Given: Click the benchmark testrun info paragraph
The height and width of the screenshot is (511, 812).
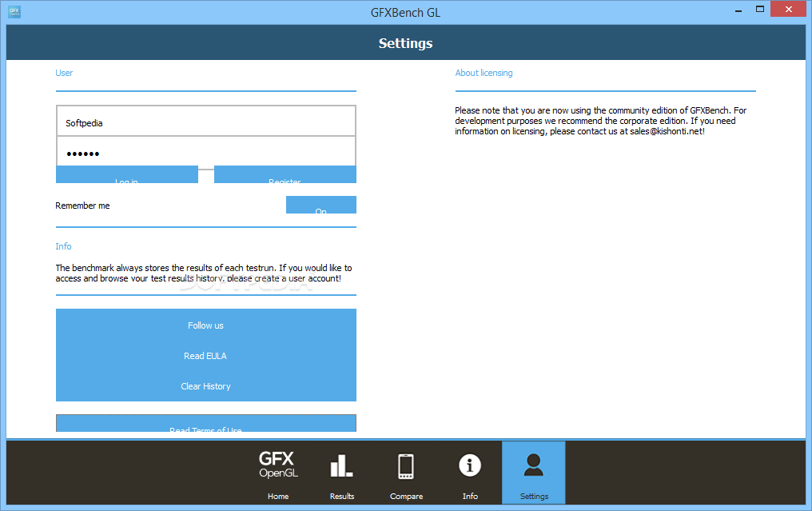Looking at the screenshot, I should 204,273.
